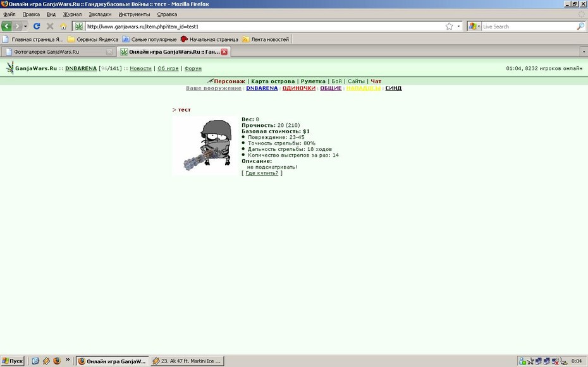This screenshot has height=367, width=588.
Task: Click the muted volume tray icon
Action: tap(555, 361)
